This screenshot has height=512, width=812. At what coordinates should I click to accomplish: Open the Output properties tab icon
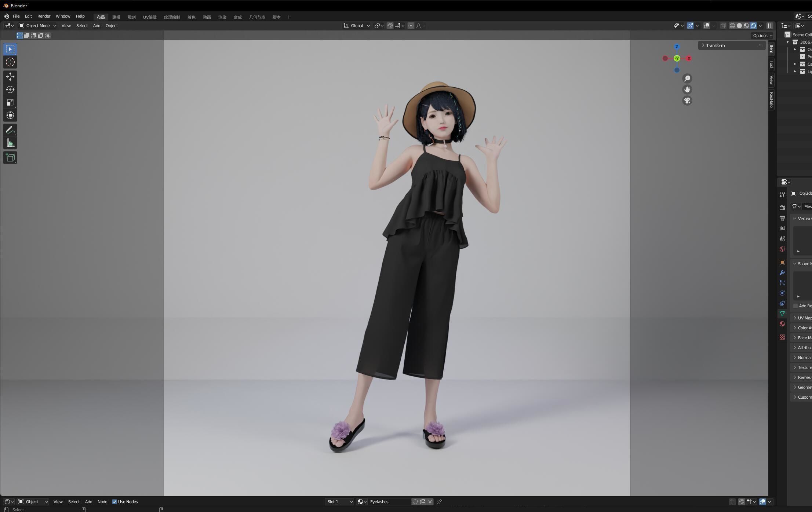[782, 218]
